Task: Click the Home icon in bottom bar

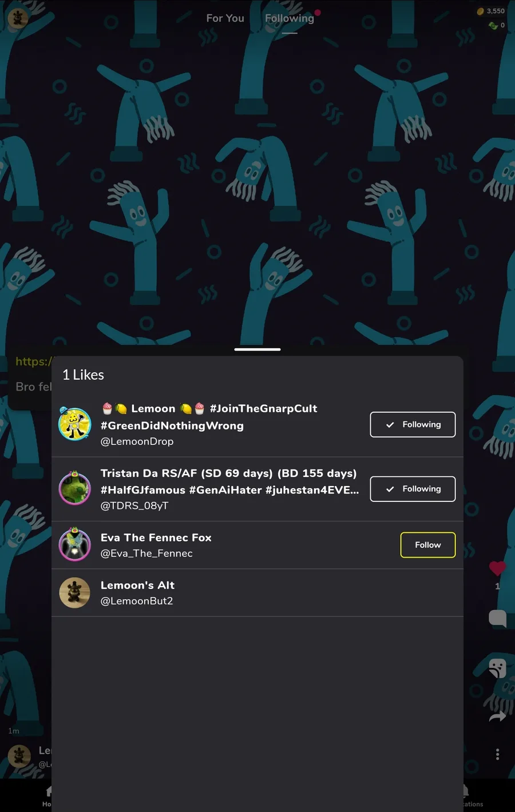Action: (48, 795)
